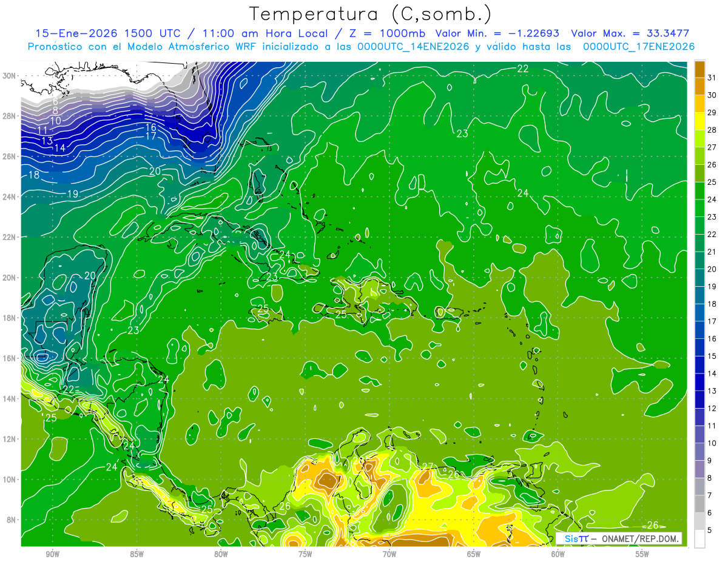Click contour label 14 on the map
The height and width of the screenshot is (562, 728).
[59, 148]
